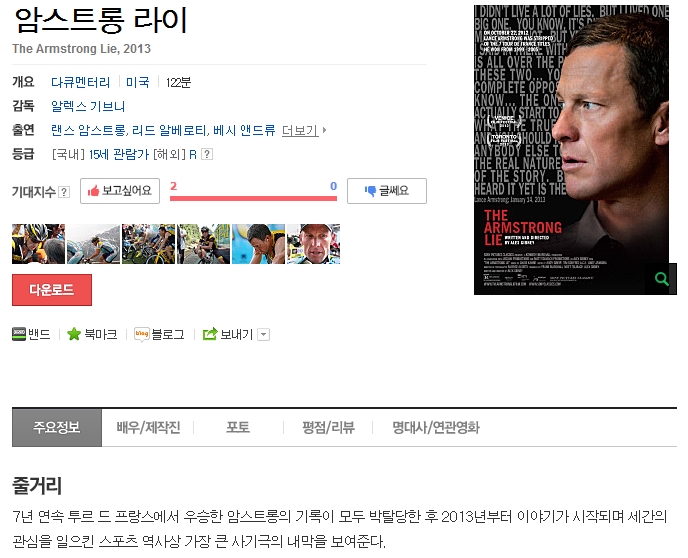Open the 명대사/연관영화 tab
The height and width of the screenshot is (558, 688).
[x=436, y=427]
